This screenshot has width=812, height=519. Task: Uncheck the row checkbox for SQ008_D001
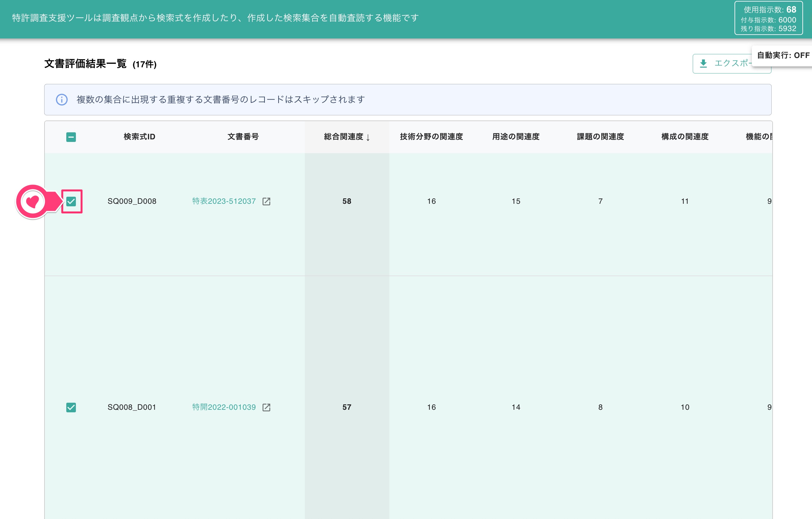(71, 407)
